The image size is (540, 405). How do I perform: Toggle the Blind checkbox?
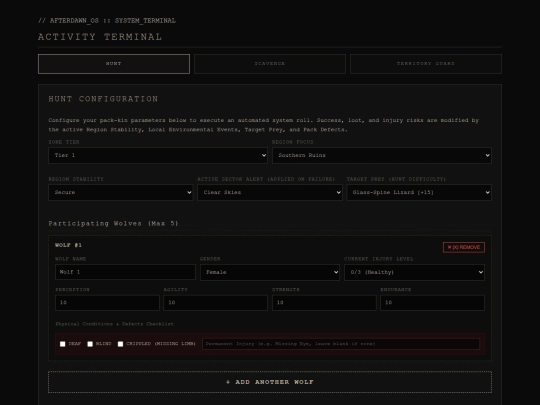90,344
